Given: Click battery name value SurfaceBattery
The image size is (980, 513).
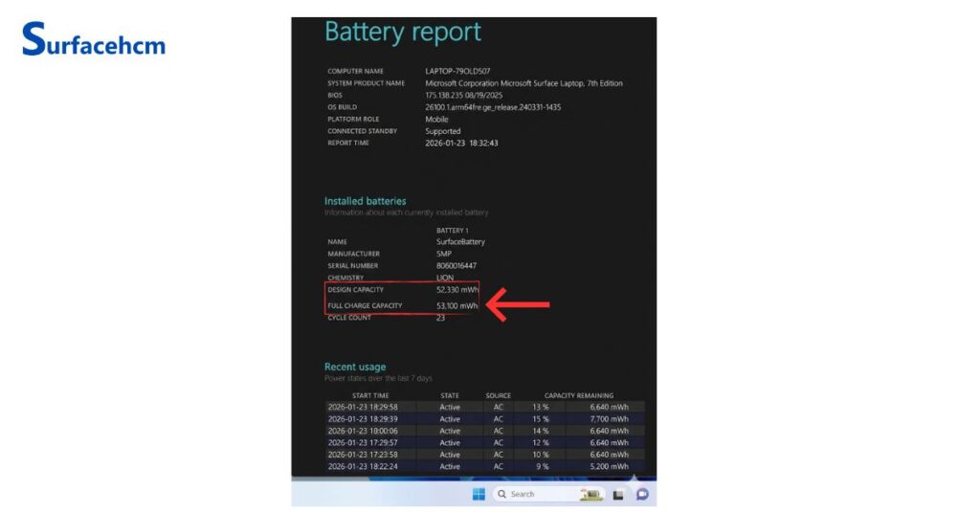Looking at the screenshot, I should (x=460, y=242).
